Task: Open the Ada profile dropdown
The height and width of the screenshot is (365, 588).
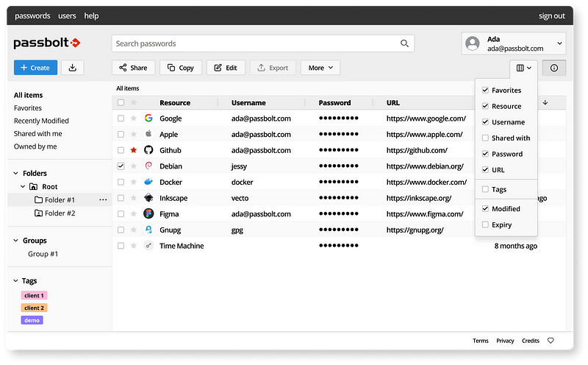Action: click(513, 43)
